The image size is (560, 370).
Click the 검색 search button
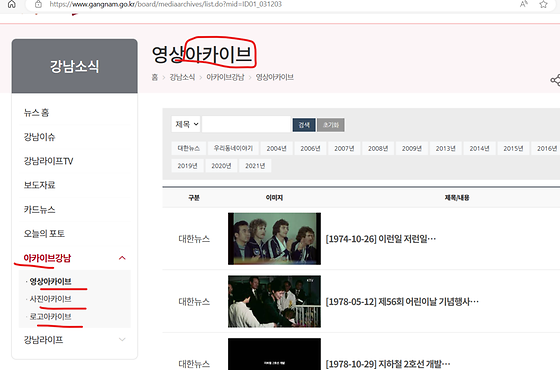(x=304, y=125)
